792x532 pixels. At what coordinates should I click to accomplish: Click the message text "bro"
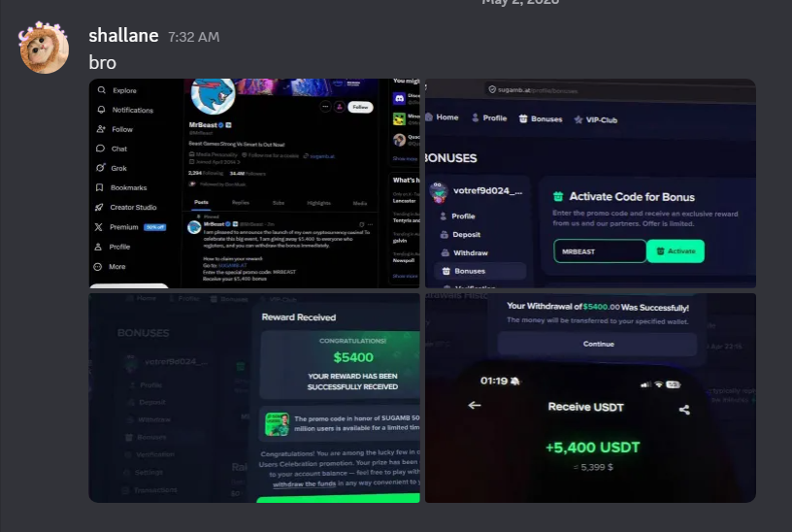pos(103,63)
